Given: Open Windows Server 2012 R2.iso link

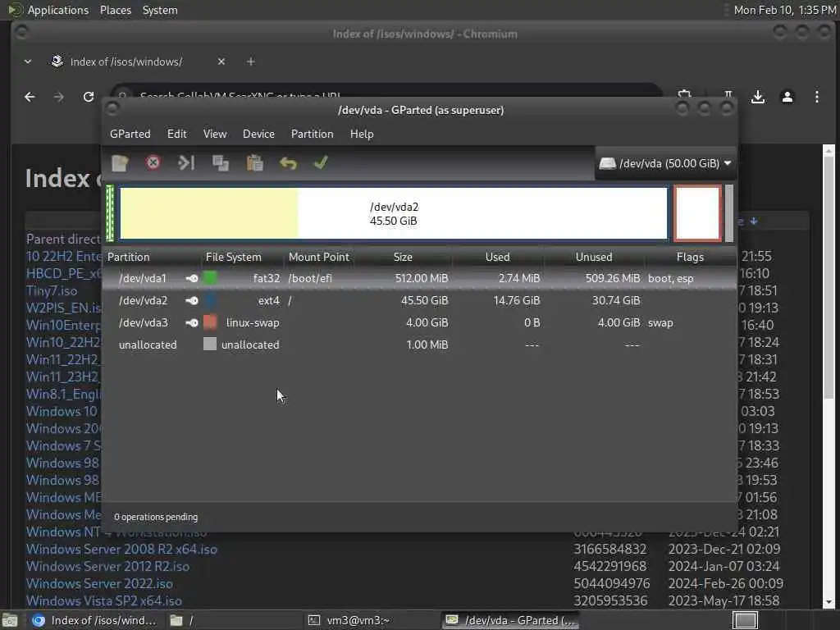Looking at the screenshot, I should coord(107,566).
